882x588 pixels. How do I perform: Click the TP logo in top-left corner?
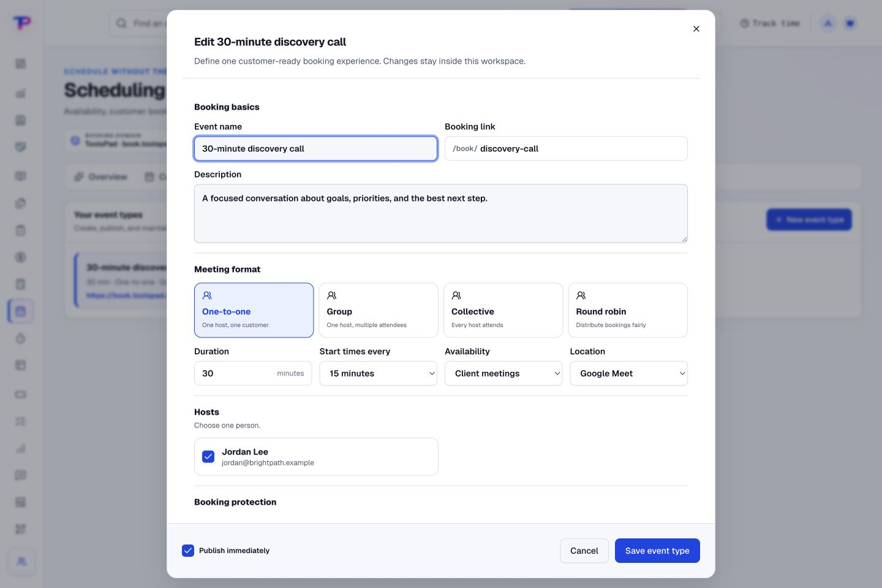[22, 23]
